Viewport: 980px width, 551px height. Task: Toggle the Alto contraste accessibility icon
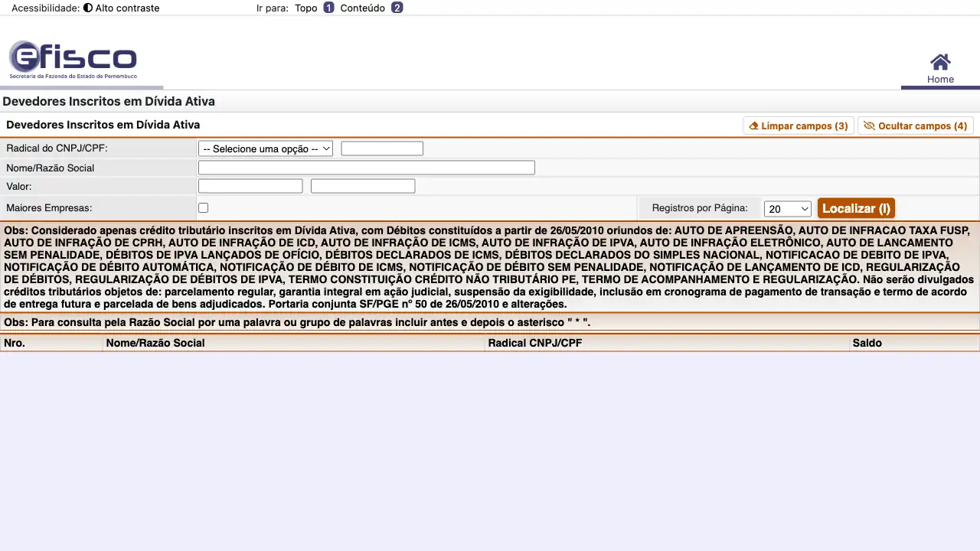pos(88,8)
